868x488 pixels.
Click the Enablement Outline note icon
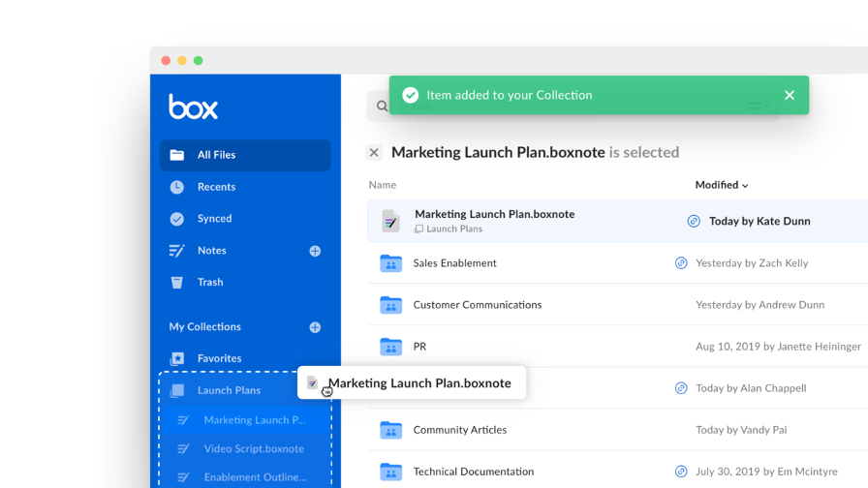(x=183, y=477)
